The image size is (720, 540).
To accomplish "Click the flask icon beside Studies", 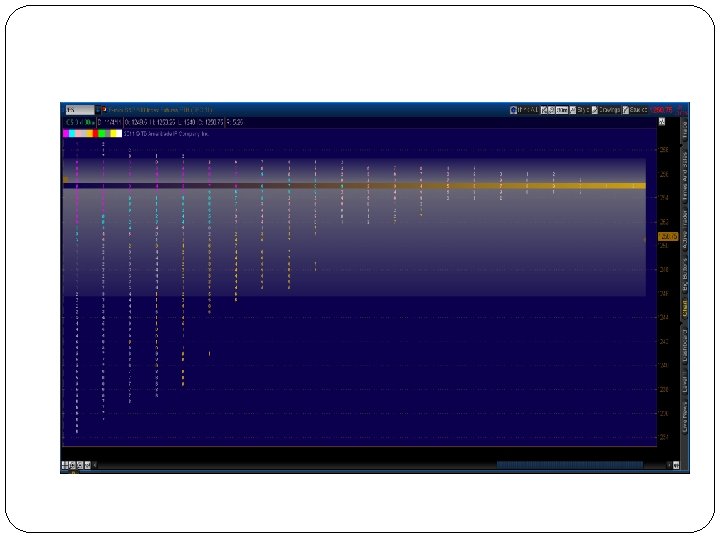I will (x=625, y=110).
